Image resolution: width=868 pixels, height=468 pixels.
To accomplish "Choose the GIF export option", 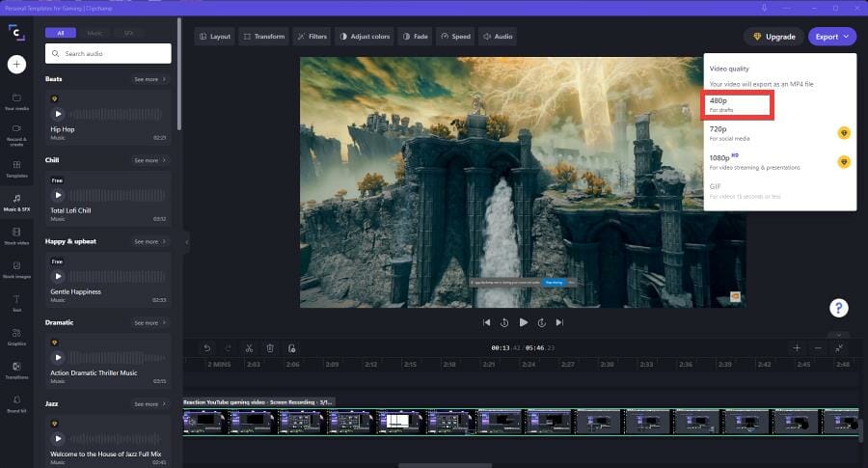I will (779, 190).
